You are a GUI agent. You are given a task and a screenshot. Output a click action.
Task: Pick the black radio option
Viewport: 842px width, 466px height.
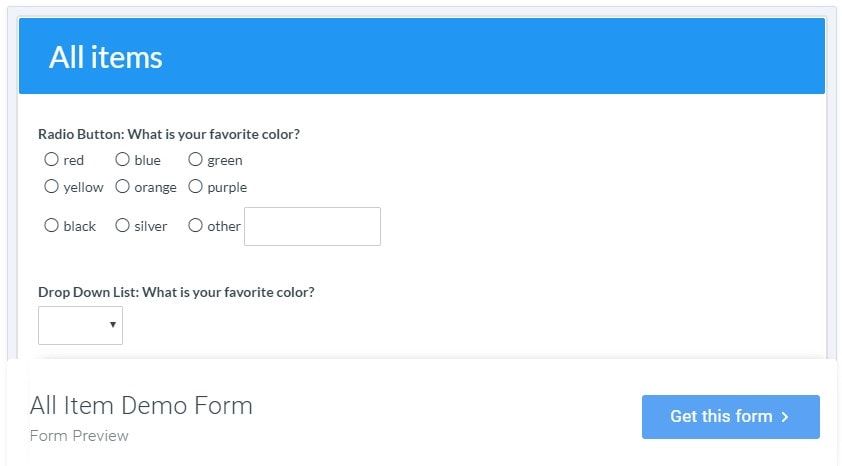coord(51,225)
